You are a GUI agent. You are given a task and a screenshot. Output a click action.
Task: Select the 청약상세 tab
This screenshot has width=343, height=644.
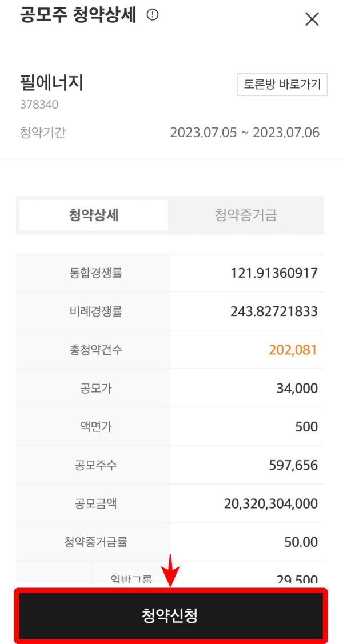tap(93, 215)
